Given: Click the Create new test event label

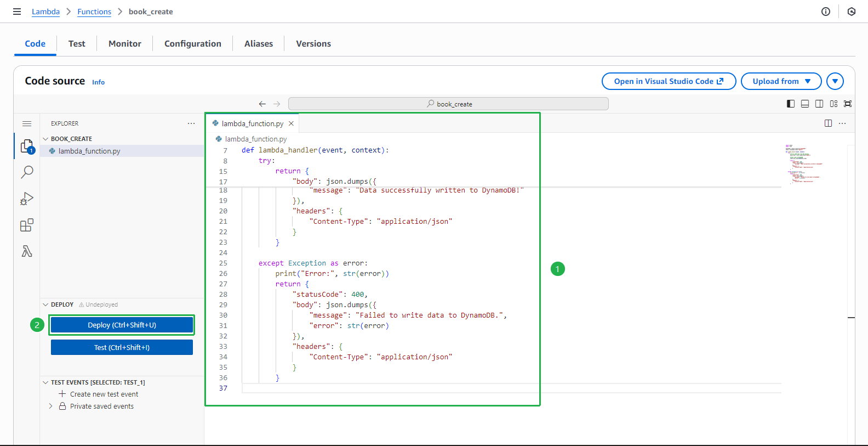Looking at the screenshot, I should tap(104, 394).
